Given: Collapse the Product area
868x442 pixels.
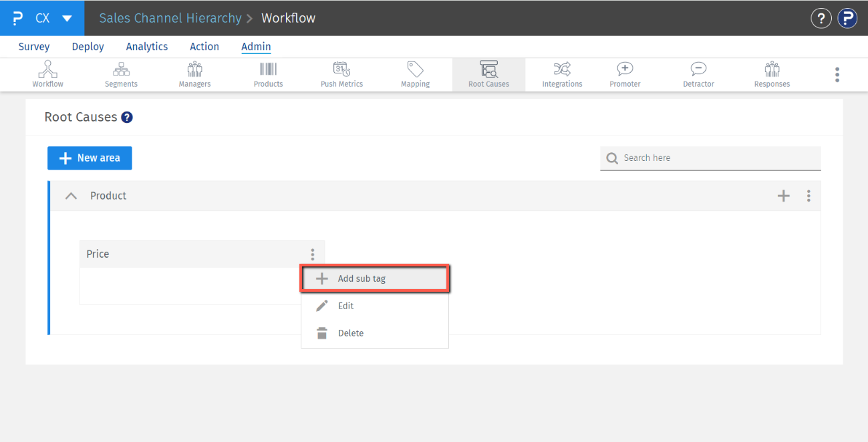Looking at the screenshot, I should [71, 196].
